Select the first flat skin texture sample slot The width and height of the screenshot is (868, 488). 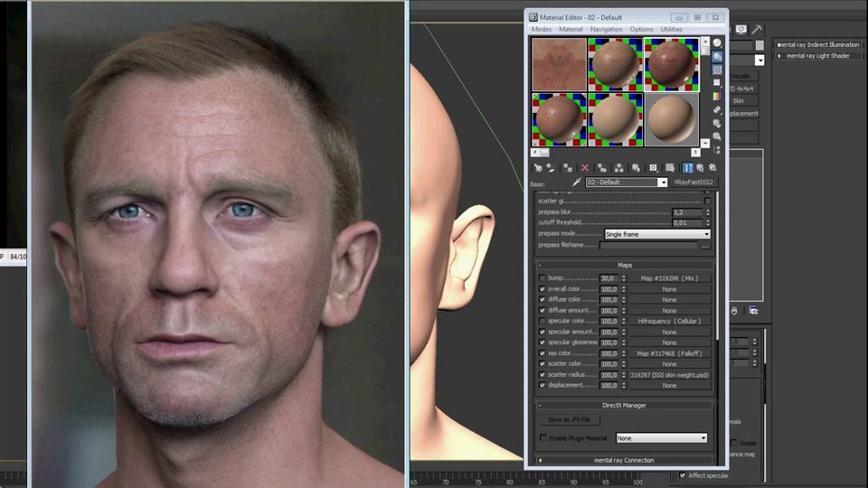click(x=559, y=64)
